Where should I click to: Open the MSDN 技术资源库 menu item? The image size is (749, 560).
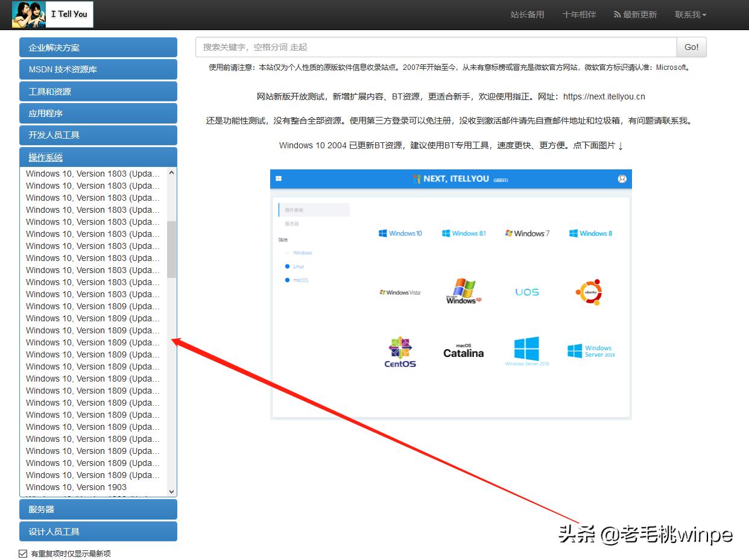click(x=98, y=69)
